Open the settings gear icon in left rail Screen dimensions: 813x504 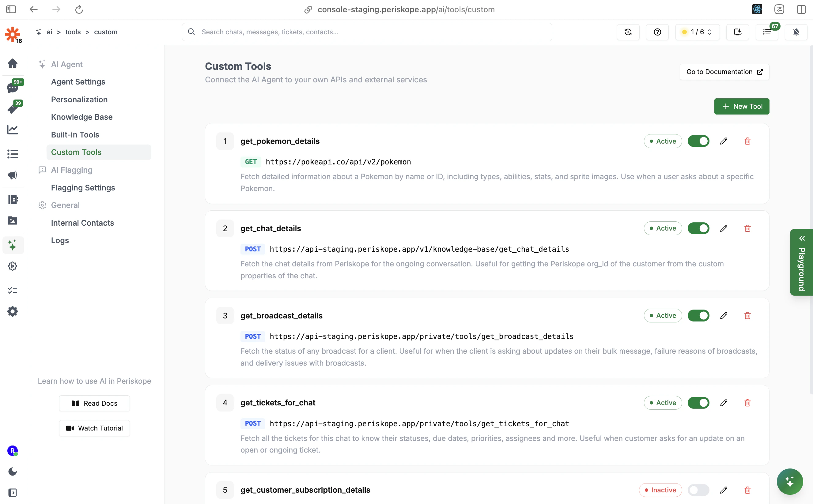pos(13,312)
